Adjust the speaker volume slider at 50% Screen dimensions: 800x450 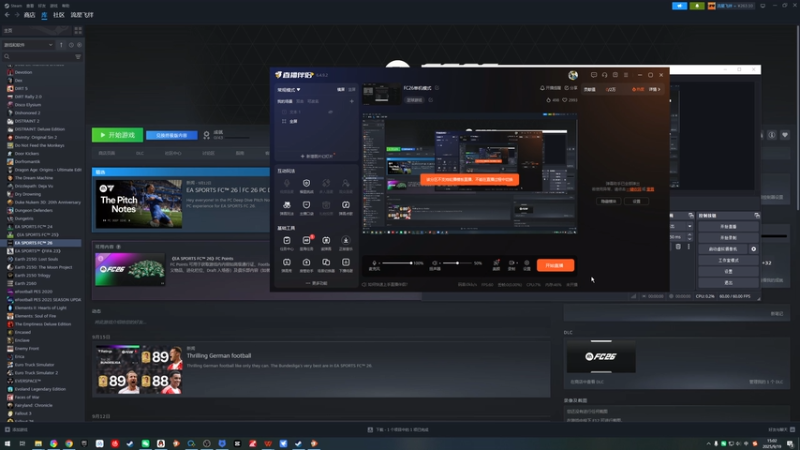pos(458,263)
